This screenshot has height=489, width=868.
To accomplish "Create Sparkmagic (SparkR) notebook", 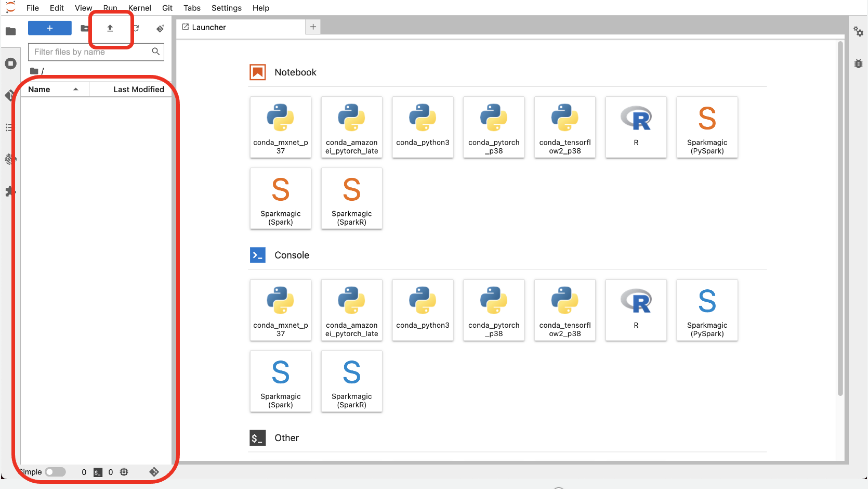I will tap(352, 198).
